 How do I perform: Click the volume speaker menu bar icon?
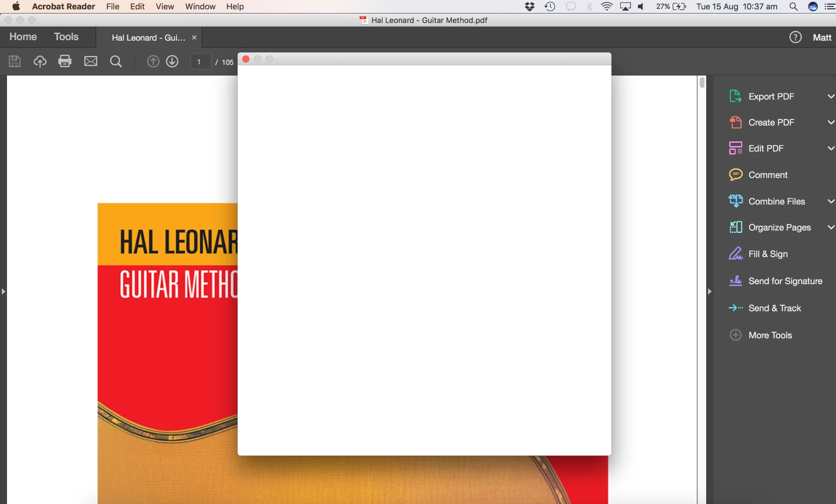641,7
